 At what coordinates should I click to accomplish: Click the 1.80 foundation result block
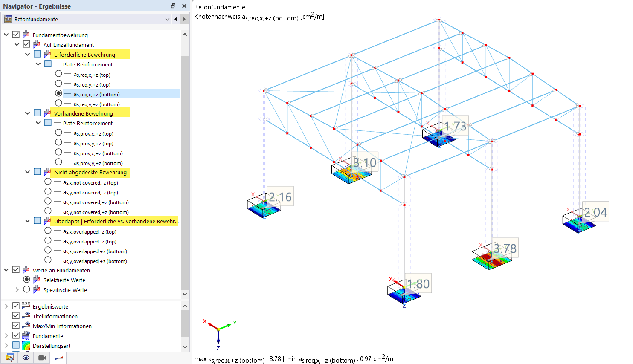coord(404,292)
